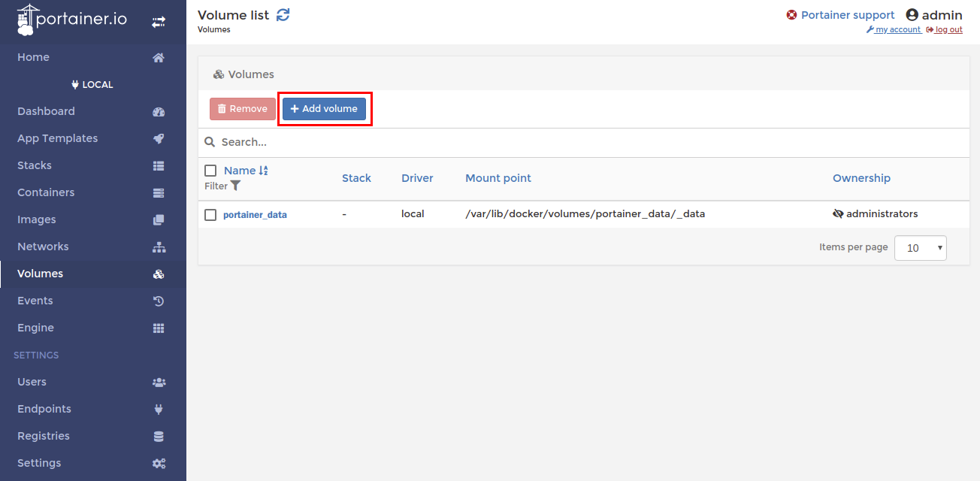Open the Items per page dropdown
This screenshot has width=980, height=481.
coord(920,248)
